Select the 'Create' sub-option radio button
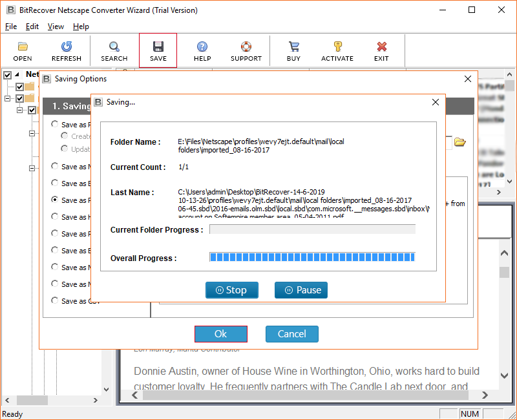Image resolution: width=517 pixels, height=420 pixels. tap(64, 136)
